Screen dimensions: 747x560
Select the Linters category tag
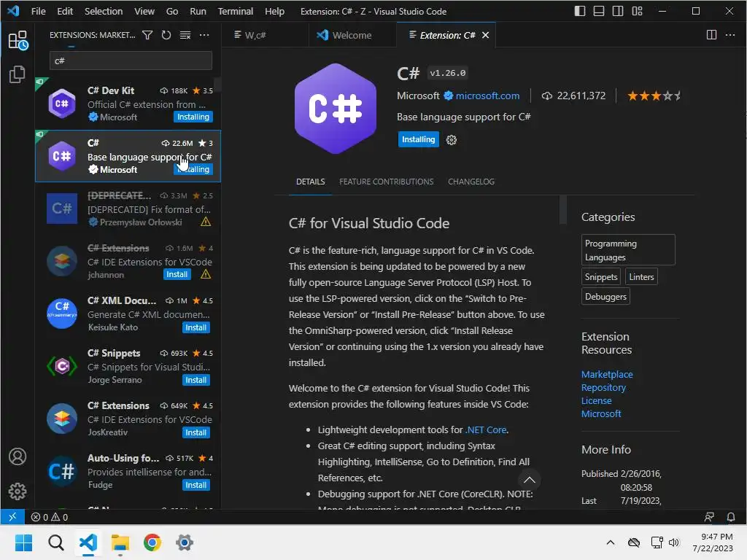click(641, 276)
